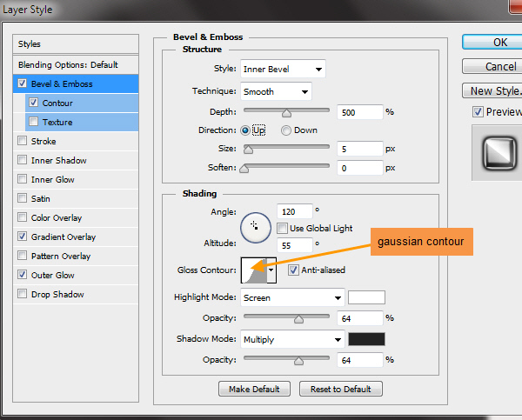
Task: Open the Technique dropdown set to Smooth
Action: coord(276,91)
